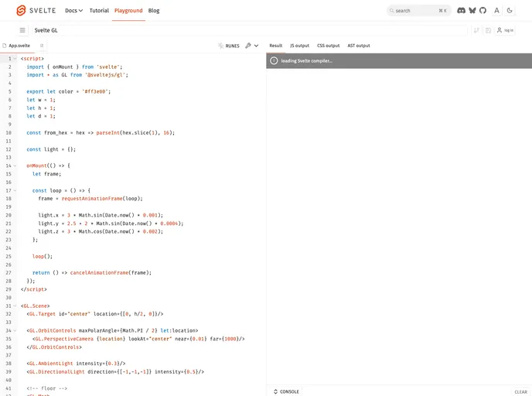Viewport: 532px width, 396px height.
Task: Collapse the GL.Scene fold on line 31
Action: 15,306
